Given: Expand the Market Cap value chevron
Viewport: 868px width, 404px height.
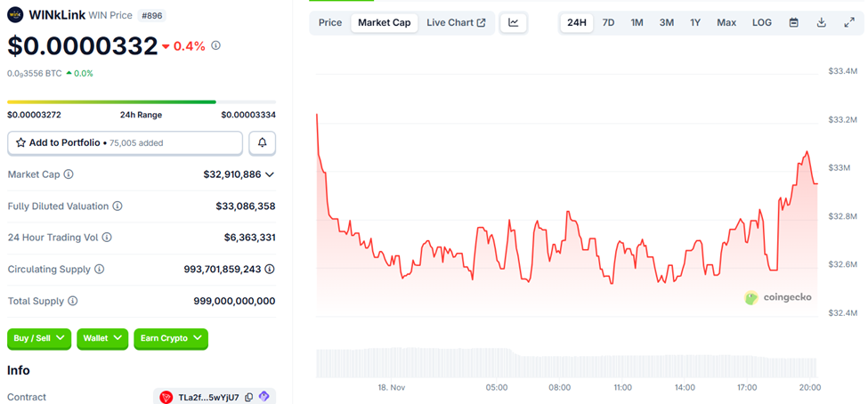Looking at the screenshot, I should pos(270,174).
